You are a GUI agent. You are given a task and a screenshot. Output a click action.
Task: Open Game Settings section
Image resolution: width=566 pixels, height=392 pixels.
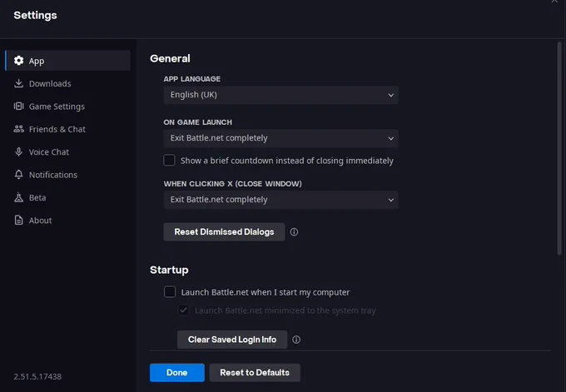point(68,107)
